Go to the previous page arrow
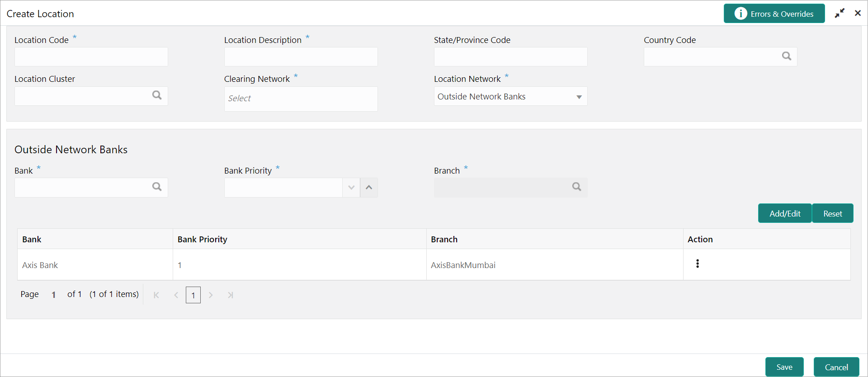This screenshot has width=868, height=377. click(176, 295)
